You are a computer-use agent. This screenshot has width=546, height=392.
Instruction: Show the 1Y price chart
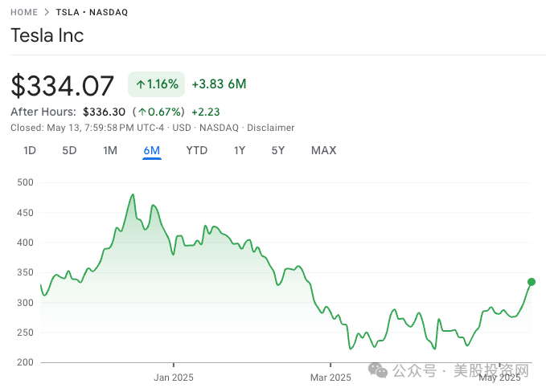pyautogui.click(x=240, y=150)
